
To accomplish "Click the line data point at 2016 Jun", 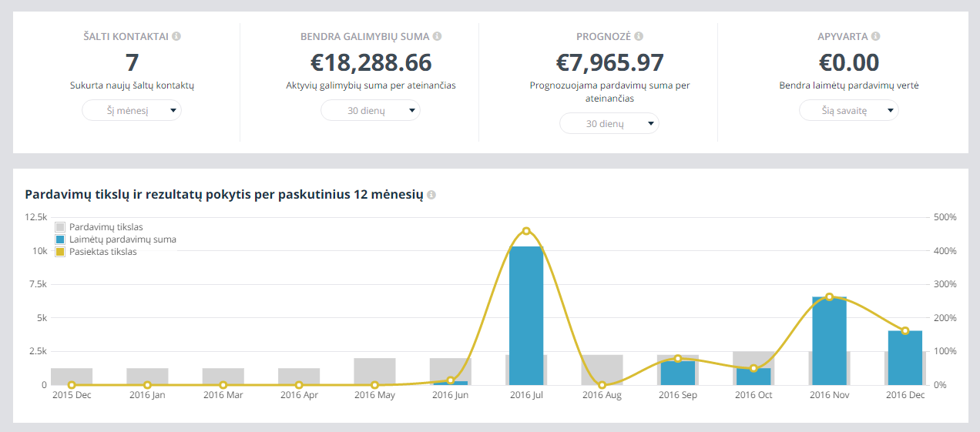I will tap(451, 380).
